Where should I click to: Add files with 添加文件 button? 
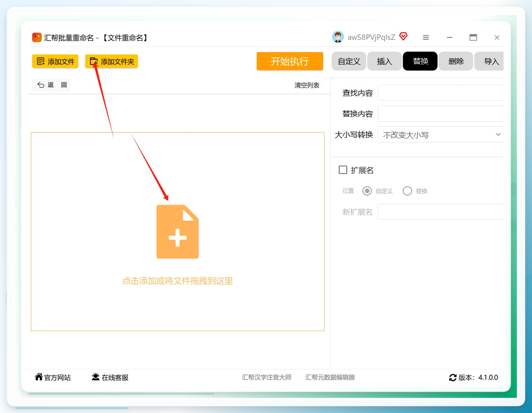[55, 62]
